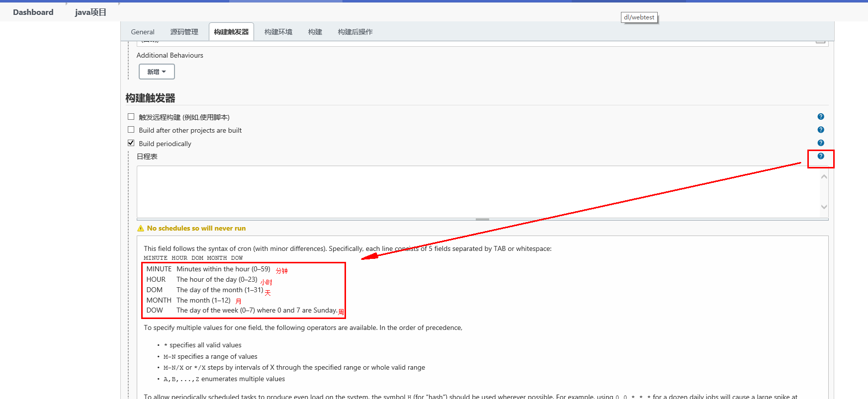Screen dimensions: 868x399
Task: Check Build after other projects are built
Action: point(131,130)
